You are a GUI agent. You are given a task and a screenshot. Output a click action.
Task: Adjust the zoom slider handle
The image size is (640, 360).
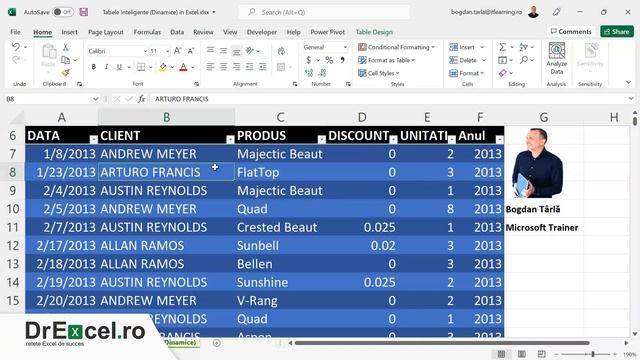point(593,354)
